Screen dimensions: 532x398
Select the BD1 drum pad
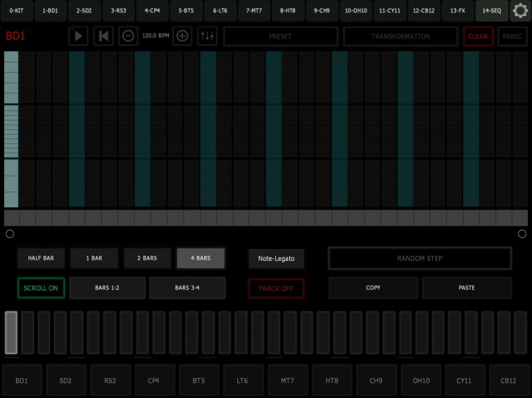click(x=21, y=380)
